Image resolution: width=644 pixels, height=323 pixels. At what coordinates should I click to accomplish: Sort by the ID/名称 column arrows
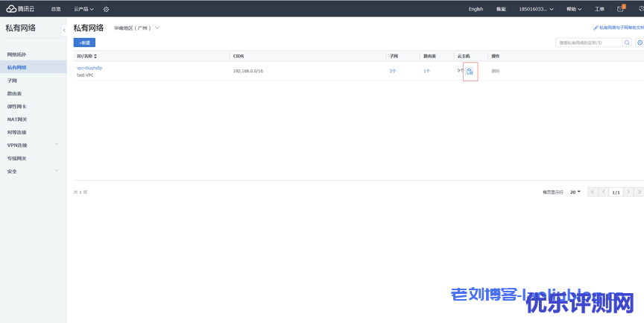[x=95, y=56]
